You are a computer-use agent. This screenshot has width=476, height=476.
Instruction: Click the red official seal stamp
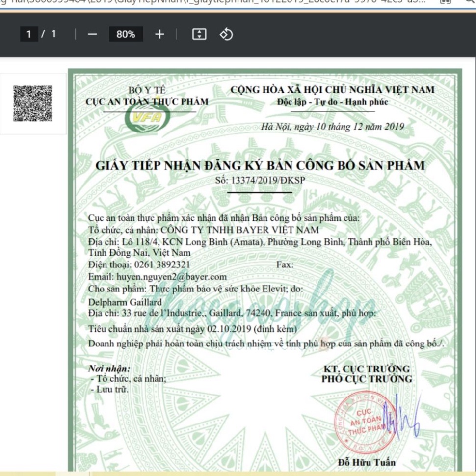click(365, 423)
